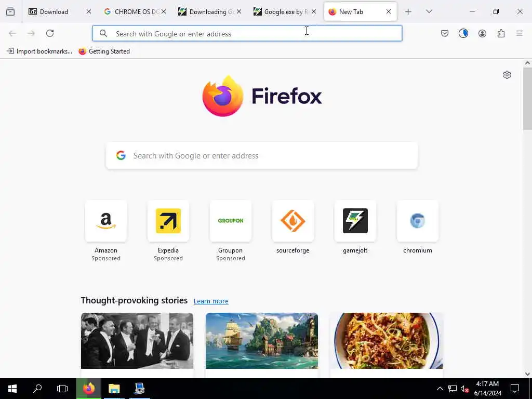The width and height of the screenshot is (532, 399).
Task: Open Task View in the taskbar
Action: 62,389
